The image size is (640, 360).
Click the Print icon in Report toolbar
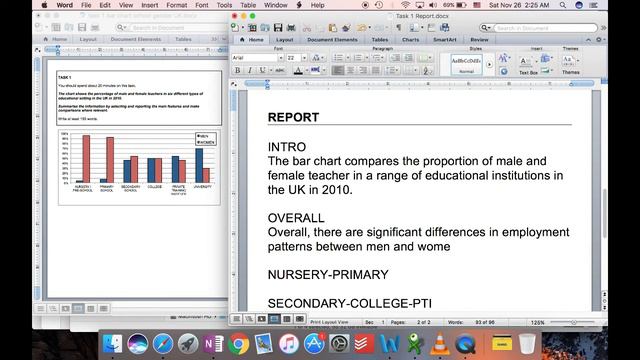tap(291, 28)
